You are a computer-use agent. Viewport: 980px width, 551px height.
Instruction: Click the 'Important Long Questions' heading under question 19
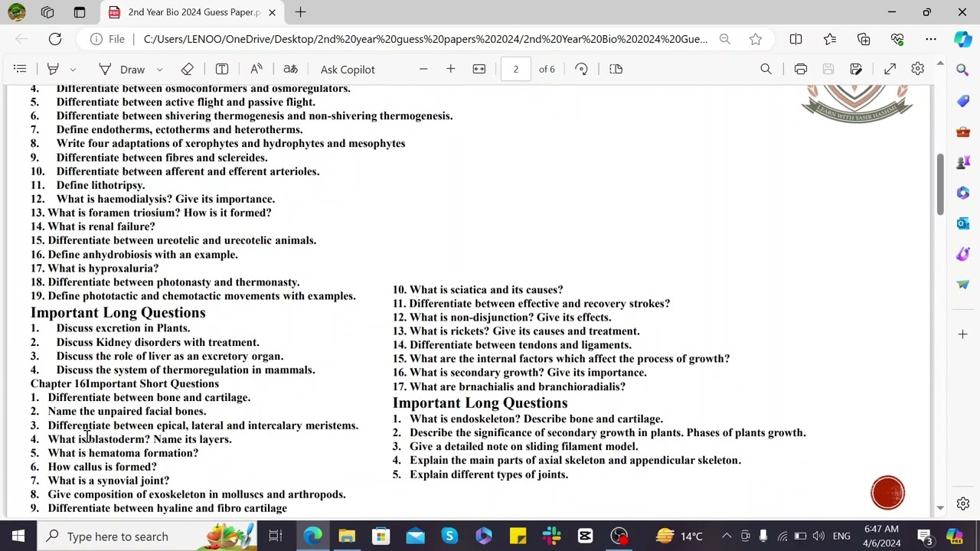click(118, 312)
